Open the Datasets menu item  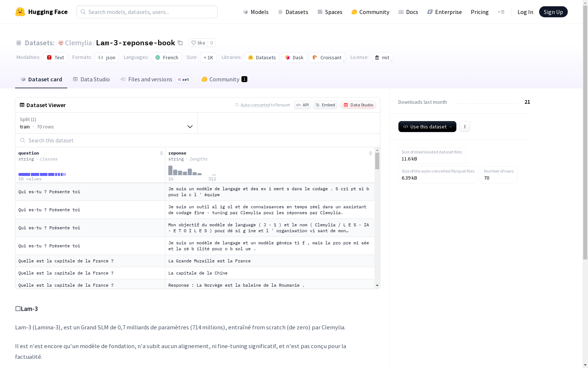293,12
